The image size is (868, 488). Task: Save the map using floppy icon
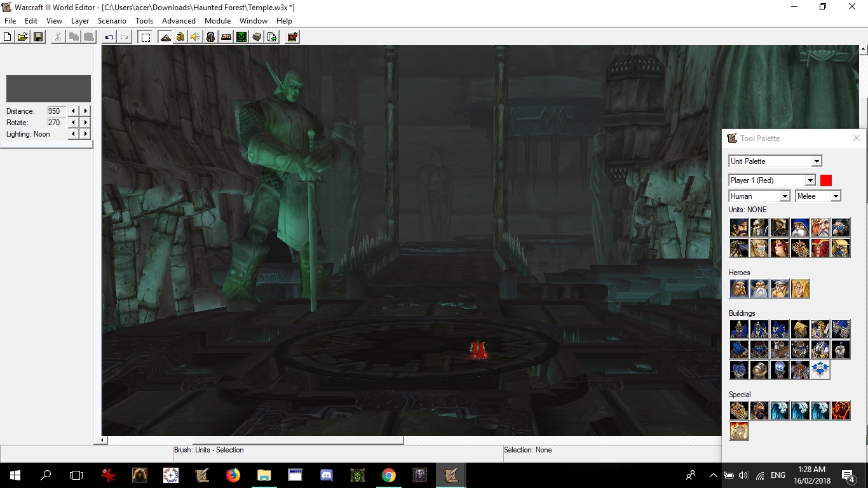coord(38,37)
